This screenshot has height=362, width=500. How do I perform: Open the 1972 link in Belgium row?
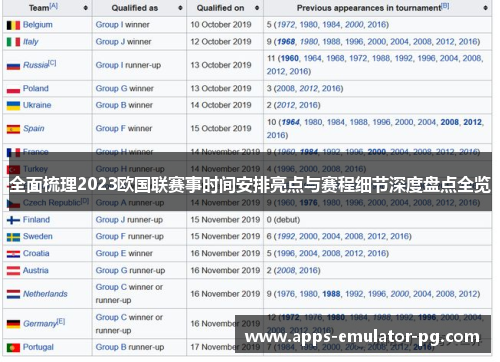286,25
